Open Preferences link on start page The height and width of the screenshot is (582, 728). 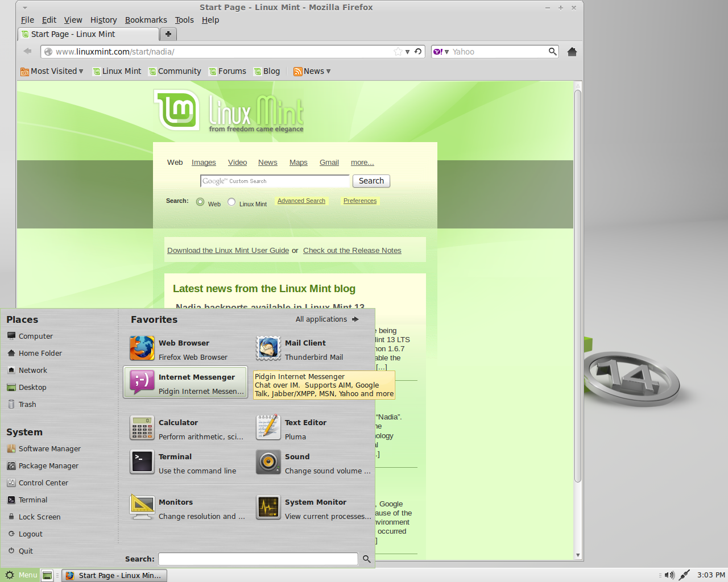(x=360, y=201)
